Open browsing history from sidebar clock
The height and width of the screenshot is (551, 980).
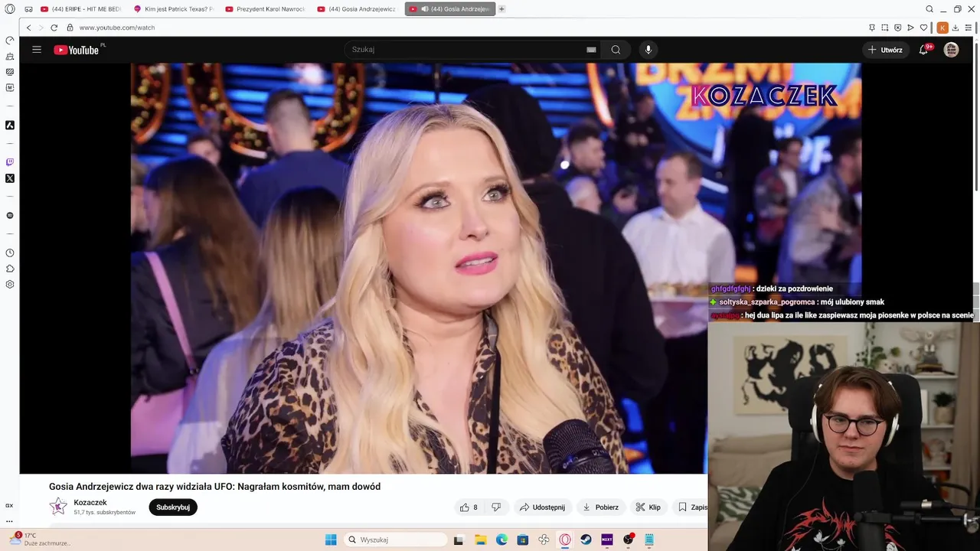10,253
